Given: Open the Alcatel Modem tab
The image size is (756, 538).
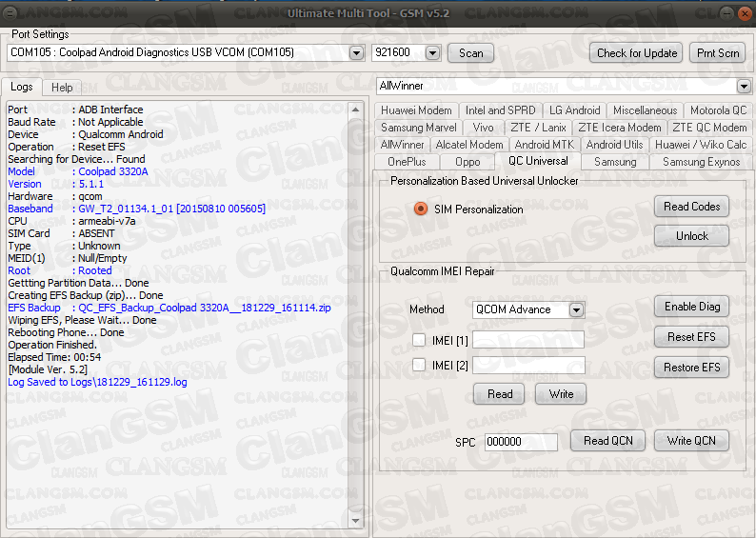Looking at the screenshot, I should [x=469, y=145].
